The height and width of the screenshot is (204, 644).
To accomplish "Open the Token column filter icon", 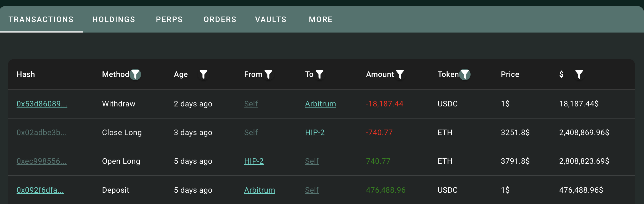I will (465, 74).
